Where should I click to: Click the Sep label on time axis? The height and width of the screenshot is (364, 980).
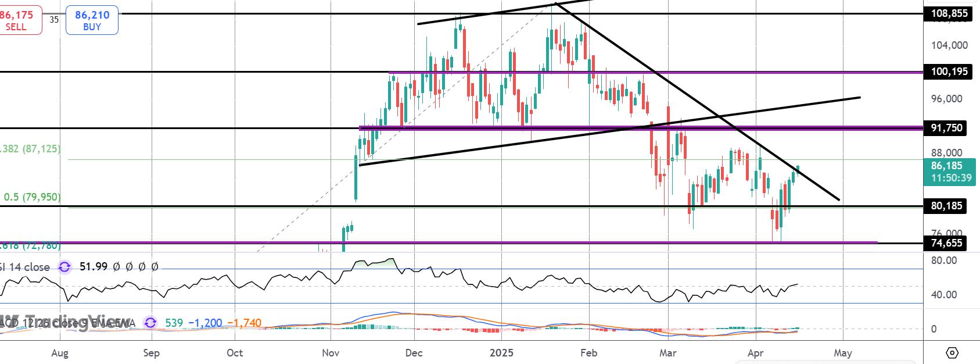point(151,353)
